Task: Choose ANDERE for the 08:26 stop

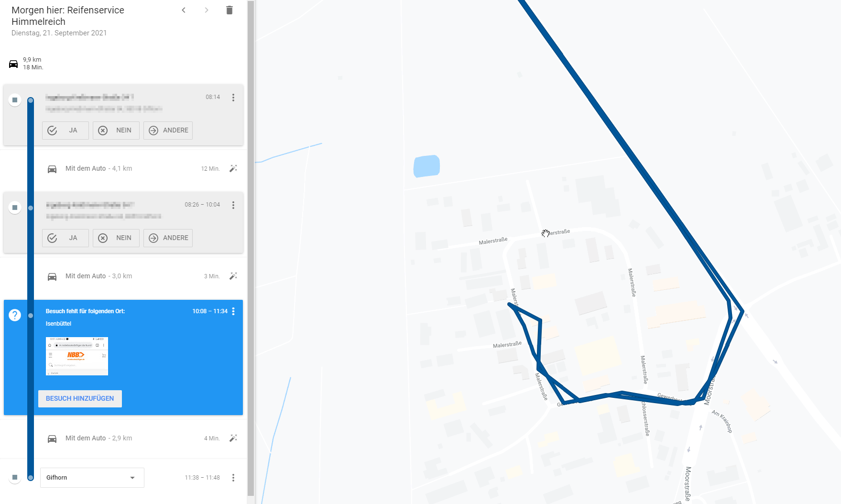Action: 168,238
